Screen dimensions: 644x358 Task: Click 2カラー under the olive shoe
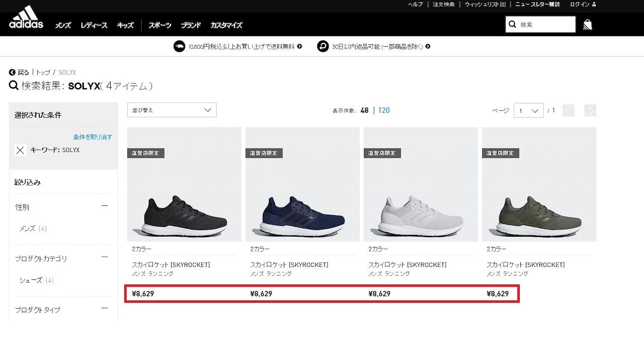(496, 249)
